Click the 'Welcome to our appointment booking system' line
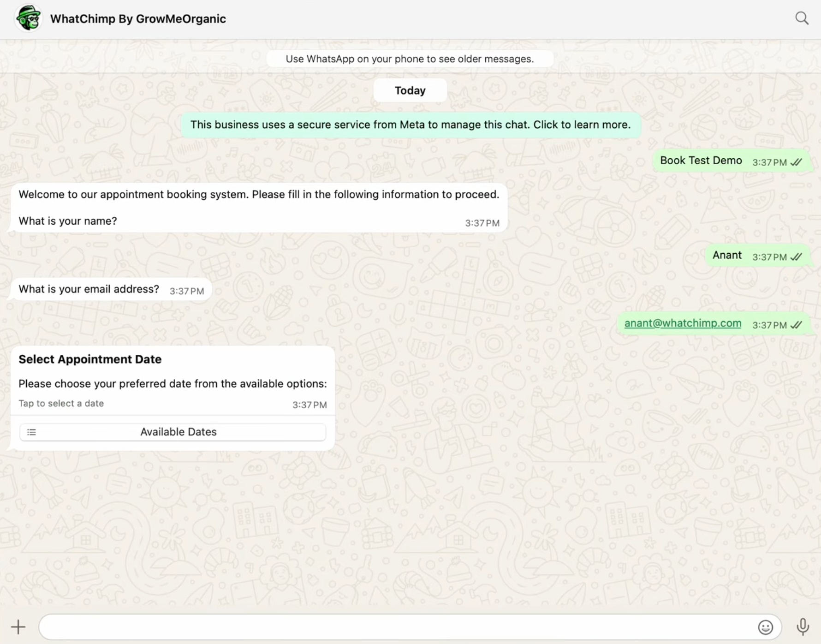The image size is (821, 644). pos(259,195)
